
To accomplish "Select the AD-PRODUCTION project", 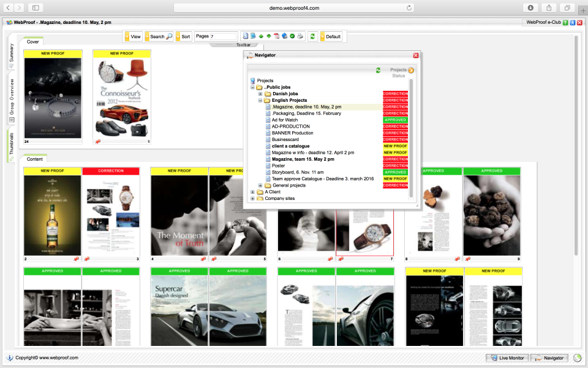I will click(290, 126).
